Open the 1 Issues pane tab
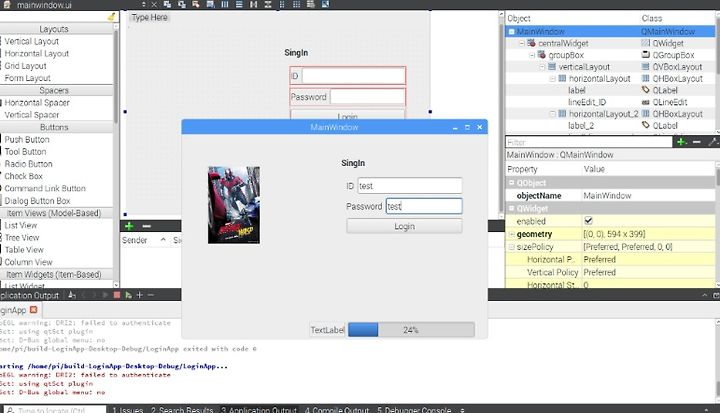 [x=128, y=409]
